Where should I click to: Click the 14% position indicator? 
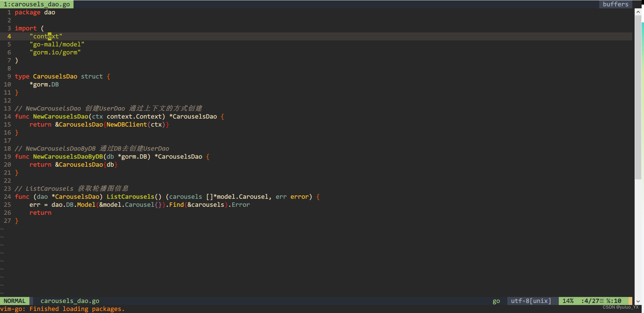[x=568, y=301]
